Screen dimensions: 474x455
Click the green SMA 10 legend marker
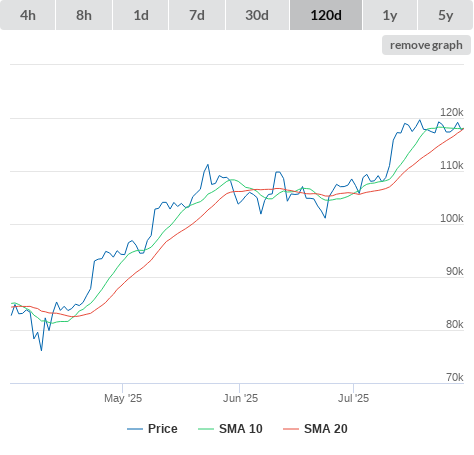pyautogui.click(x=206, y=429)
